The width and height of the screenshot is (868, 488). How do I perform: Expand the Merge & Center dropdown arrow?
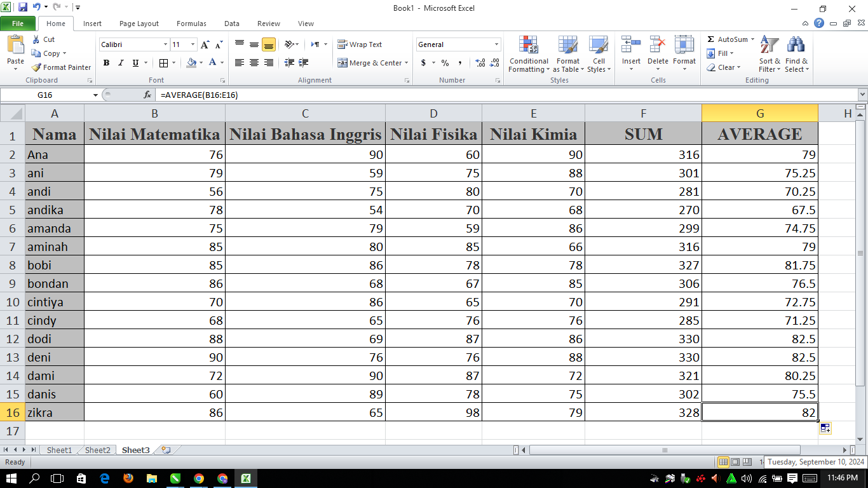(x=407, y=63)
